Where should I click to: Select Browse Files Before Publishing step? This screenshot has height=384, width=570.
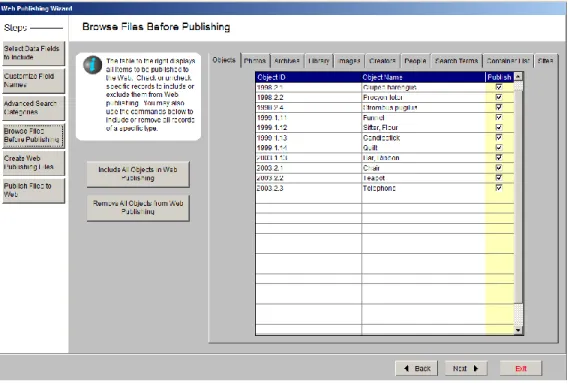[x=33, y=136]
